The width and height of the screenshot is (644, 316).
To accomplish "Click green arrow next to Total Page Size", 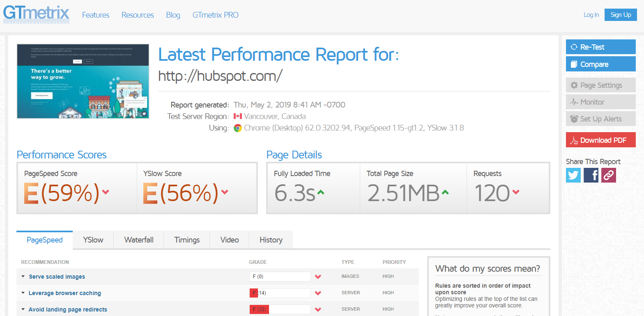I will click(x=445, y=192).
